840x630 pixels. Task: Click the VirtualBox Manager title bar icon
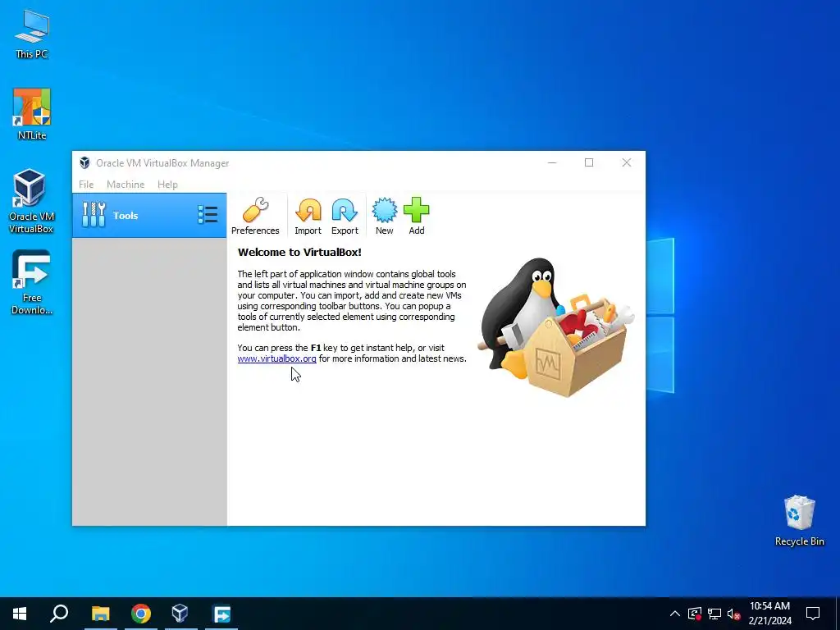coord(84,163)
